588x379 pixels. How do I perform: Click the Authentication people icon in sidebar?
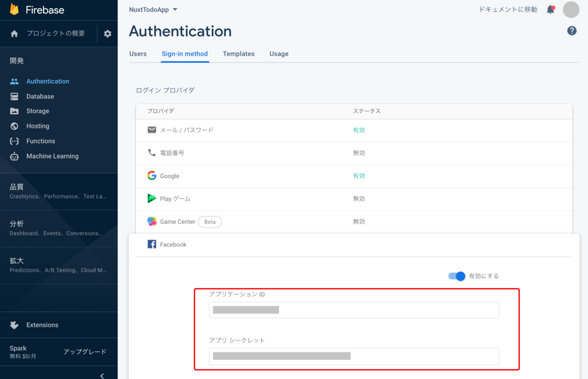(14, 81)
